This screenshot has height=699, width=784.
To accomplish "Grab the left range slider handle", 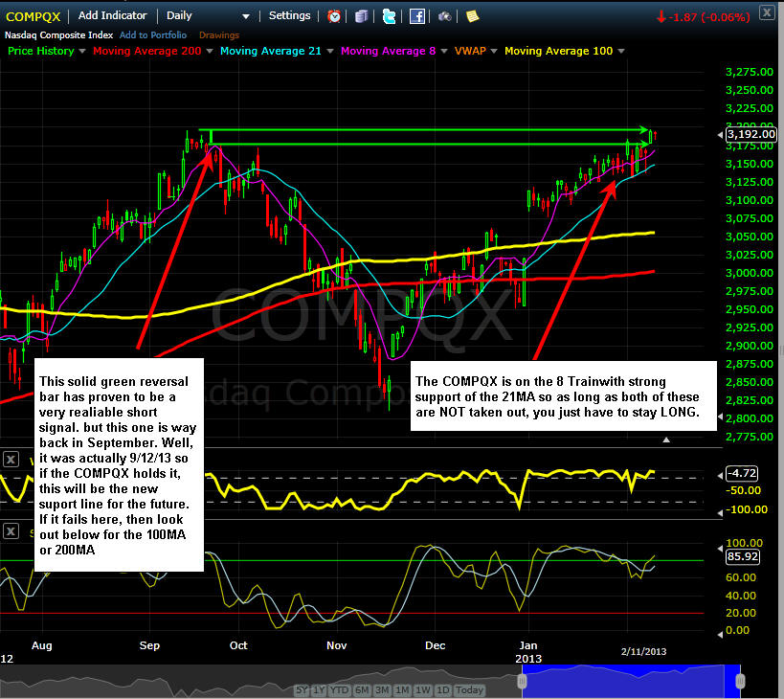I will click(522, 681).
